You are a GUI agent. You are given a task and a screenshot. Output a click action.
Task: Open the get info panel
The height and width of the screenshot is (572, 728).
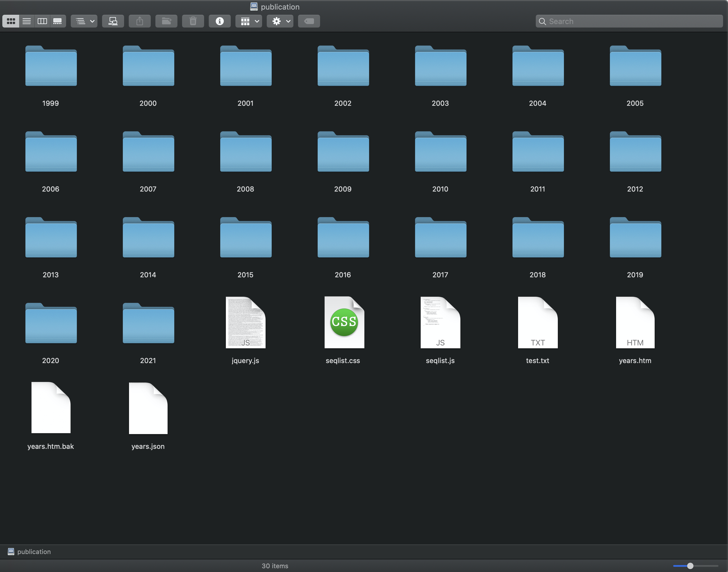219,21
